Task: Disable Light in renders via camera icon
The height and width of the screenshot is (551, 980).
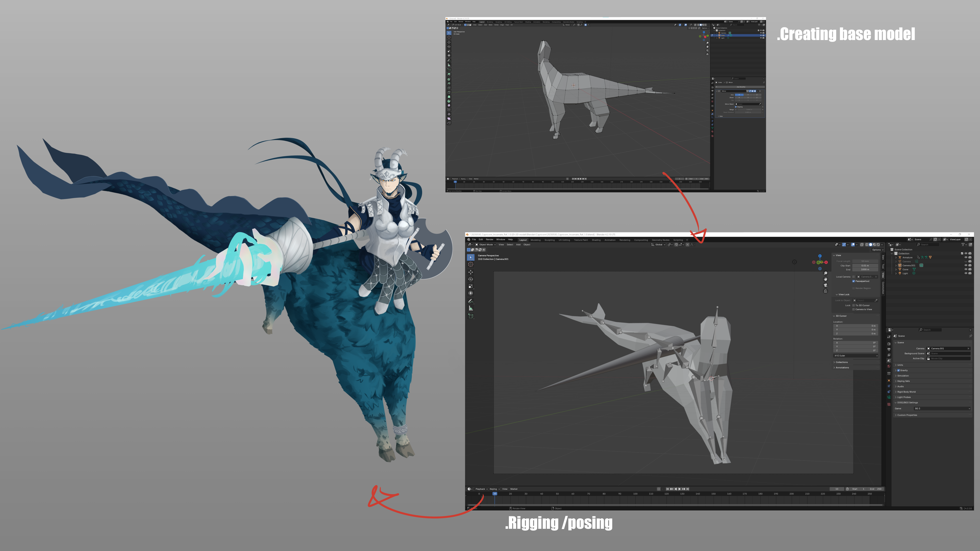Action: [970, 273]
